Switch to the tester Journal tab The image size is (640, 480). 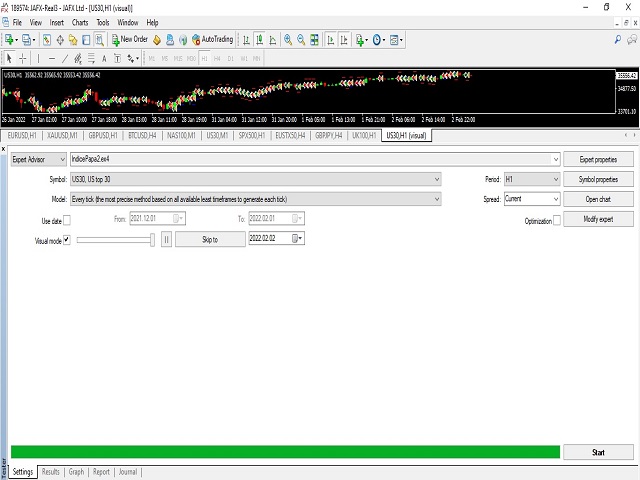pyautogui.click(x=128, y=472)
